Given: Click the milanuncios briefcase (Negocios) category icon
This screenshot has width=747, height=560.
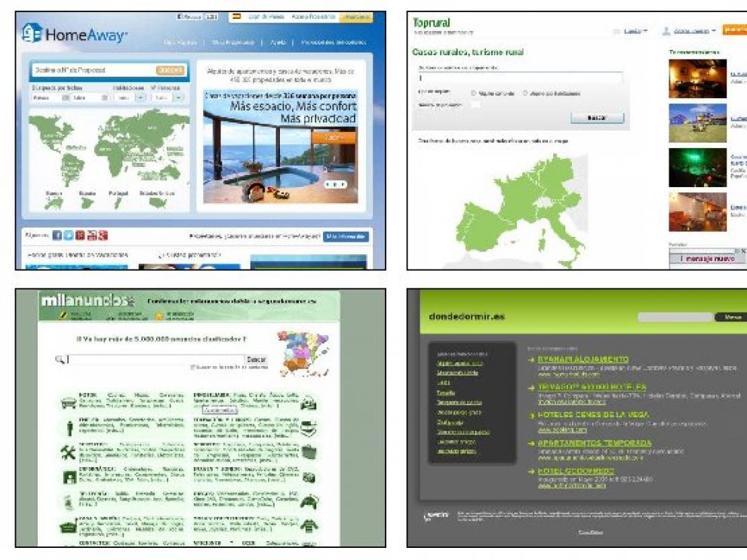Looking at the screenshot, I should point(309,451).
